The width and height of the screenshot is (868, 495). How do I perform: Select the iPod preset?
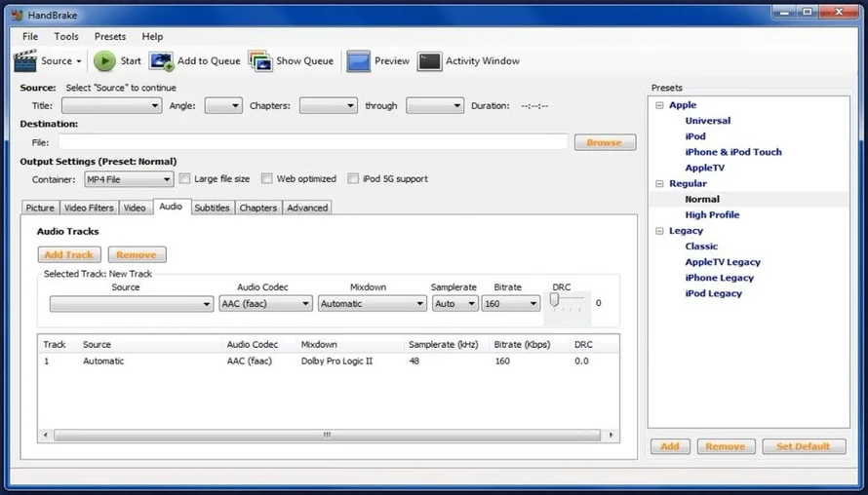pyautogui.click(x=695, y=136)
